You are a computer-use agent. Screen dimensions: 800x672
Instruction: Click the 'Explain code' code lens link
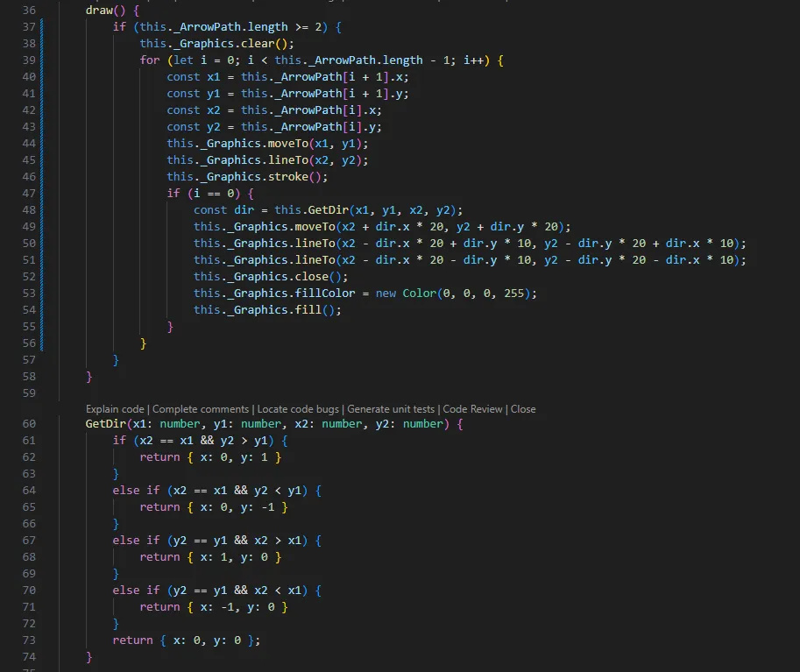(x=115, y=409)
